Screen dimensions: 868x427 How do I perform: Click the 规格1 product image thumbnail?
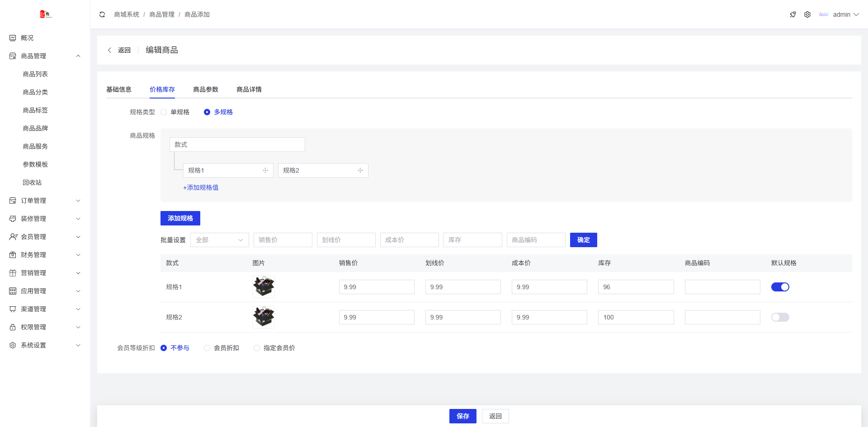[264, 287]
